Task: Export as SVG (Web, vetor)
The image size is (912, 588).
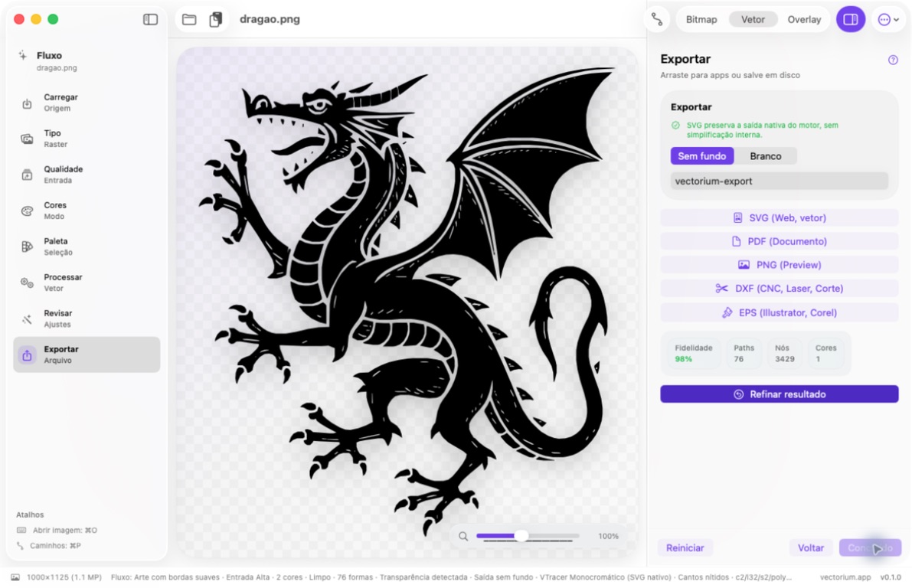Action: [x=780, y=217]
